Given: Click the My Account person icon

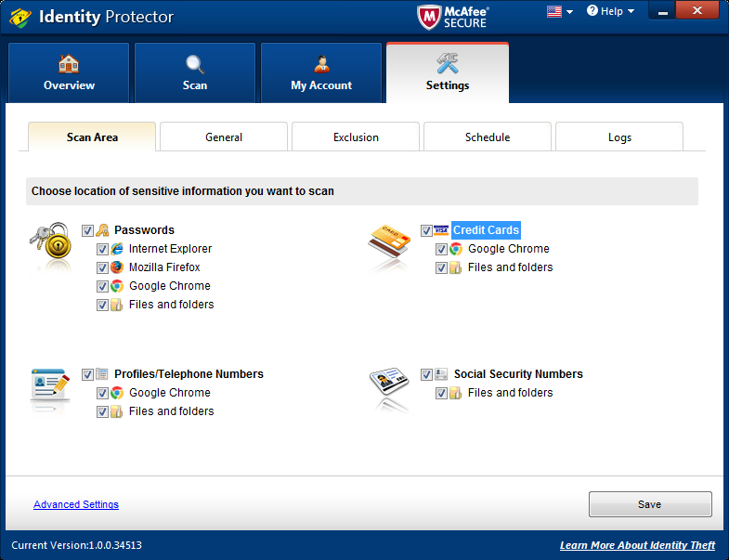Looking at the screenshot, I should 321,64.
